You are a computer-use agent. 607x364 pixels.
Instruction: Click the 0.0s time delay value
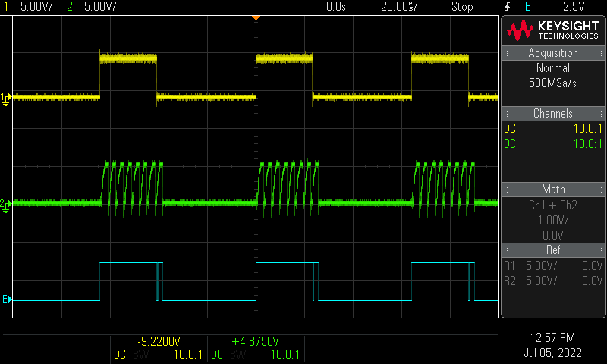(335, 7)
